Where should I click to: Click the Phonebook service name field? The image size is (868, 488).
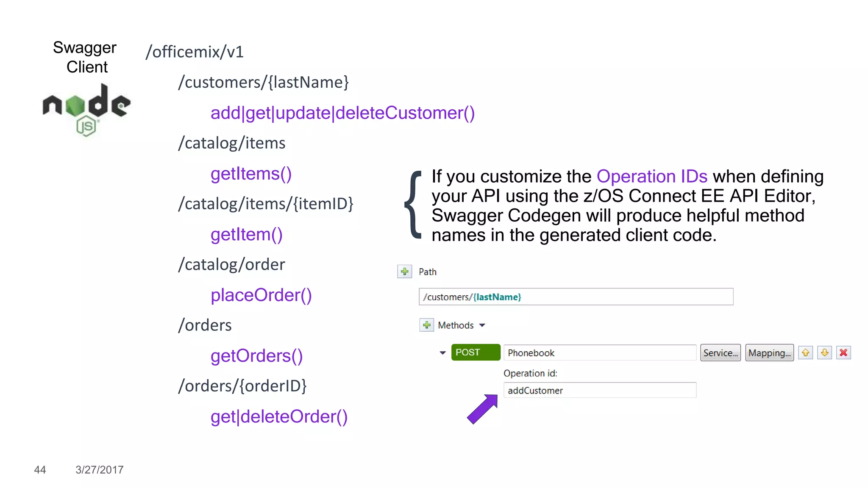pos(599,352)
